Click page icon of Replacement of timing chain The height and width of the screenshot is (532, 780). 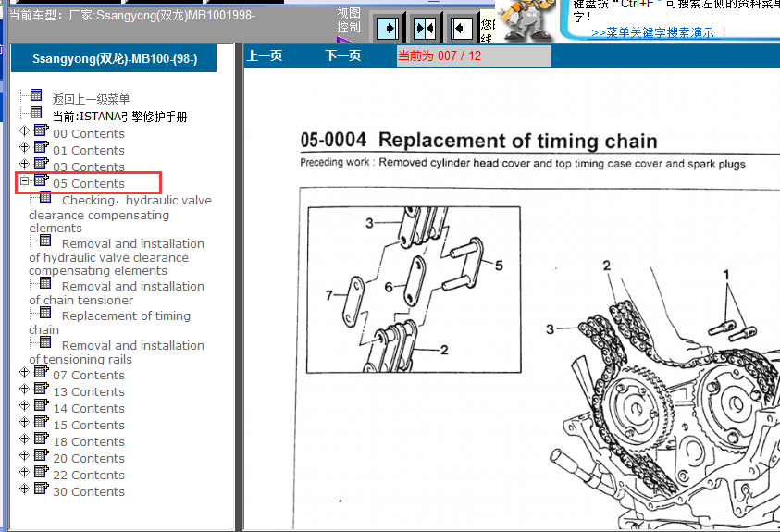click(45, 312)
